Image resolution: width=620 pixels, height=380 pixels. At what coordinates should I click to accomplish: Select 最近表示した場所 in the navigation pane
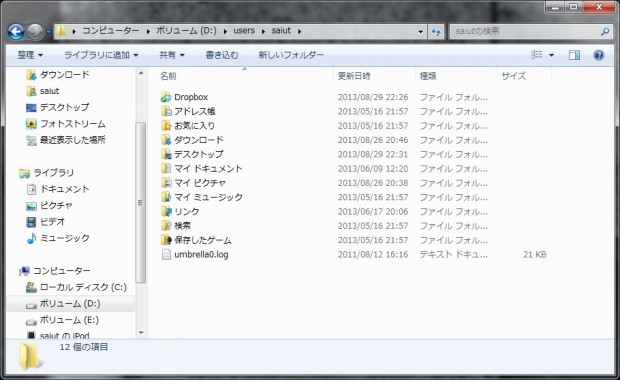tap(73, 140)
